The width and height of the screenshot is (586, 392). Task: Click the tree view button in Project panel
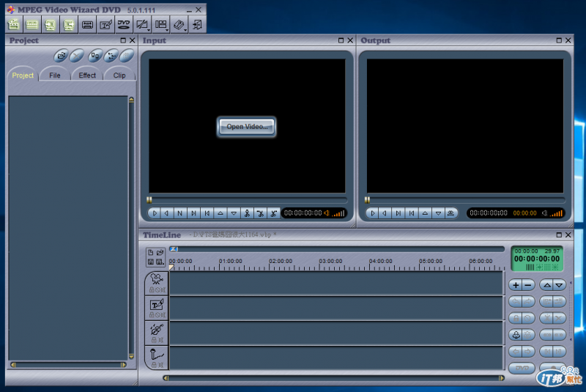tap(111, 56)
